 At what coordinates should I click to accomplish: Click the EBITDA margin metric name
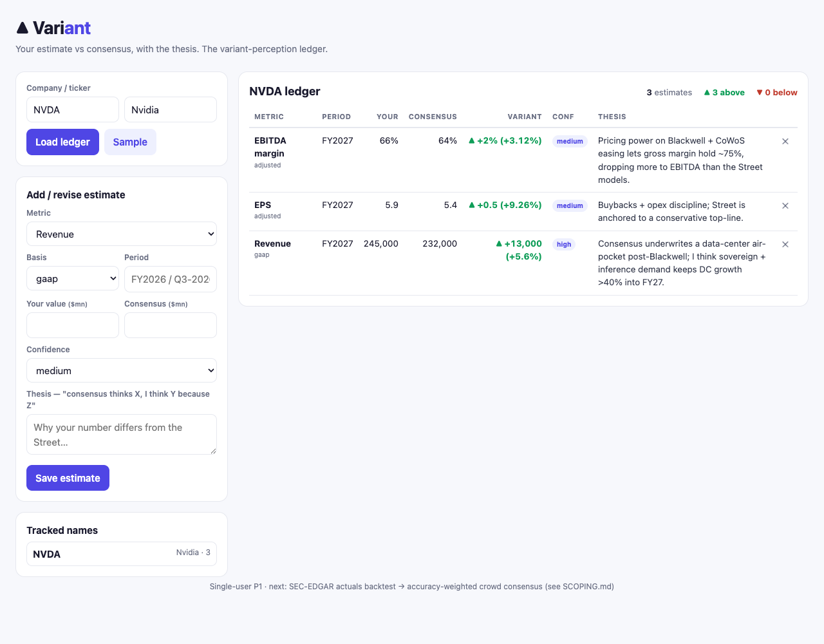[x=270, y=147]
